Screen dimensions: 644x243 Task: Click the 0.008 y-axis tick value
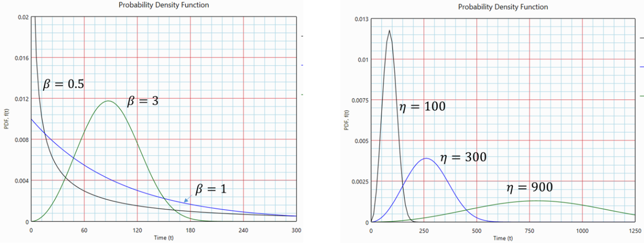pos(21,140)
